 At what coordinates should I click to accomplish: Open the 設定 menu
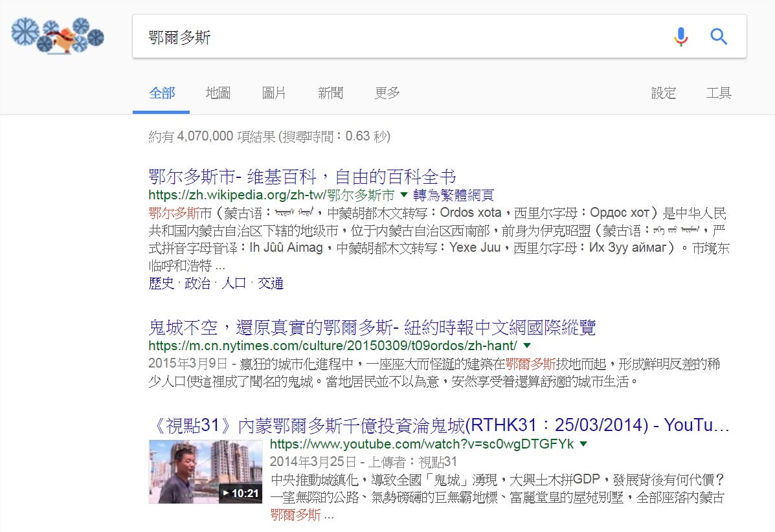coord(663,93)
